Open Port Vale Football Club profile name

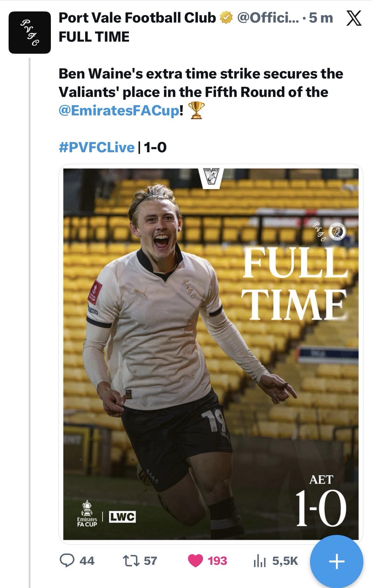tap(137, 18)
